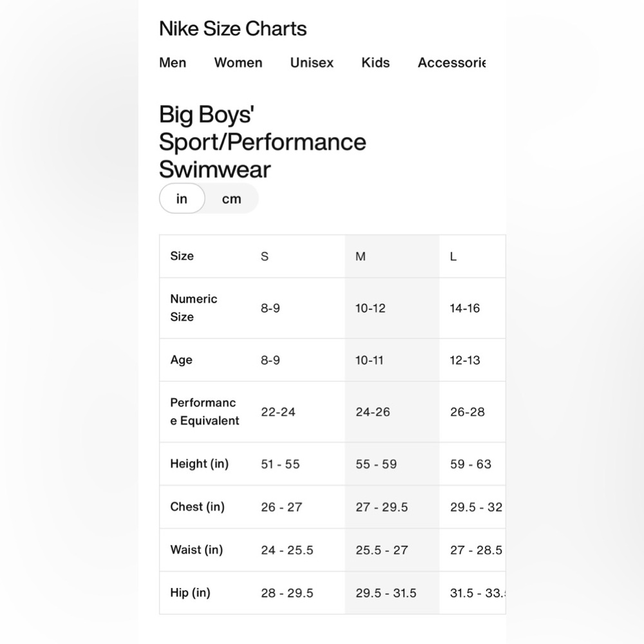Open the Kids tab
The height and width of the screenshot is (644, 644).
(375, 62)
